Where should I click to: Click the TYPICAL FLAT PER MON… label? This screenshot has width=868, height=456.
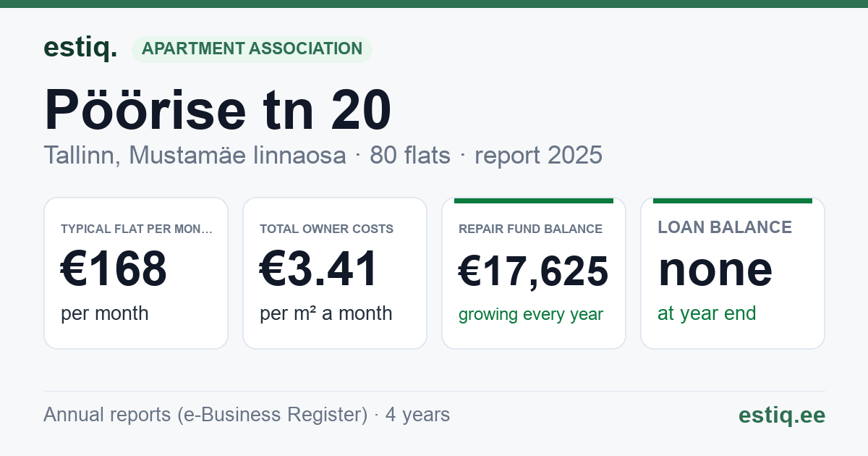137,229
